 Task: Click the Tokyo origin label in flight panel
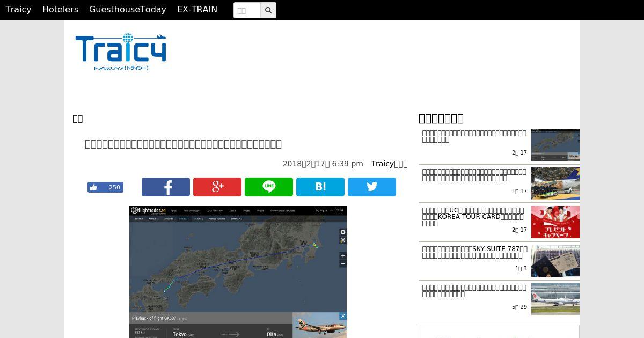(x=180, y=334)
